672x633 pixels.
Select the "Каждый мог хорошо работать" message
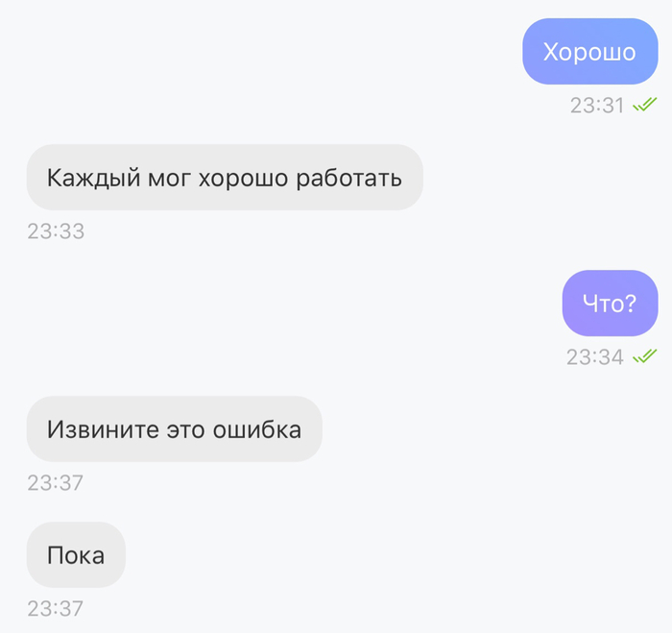(x=225, y=177)
